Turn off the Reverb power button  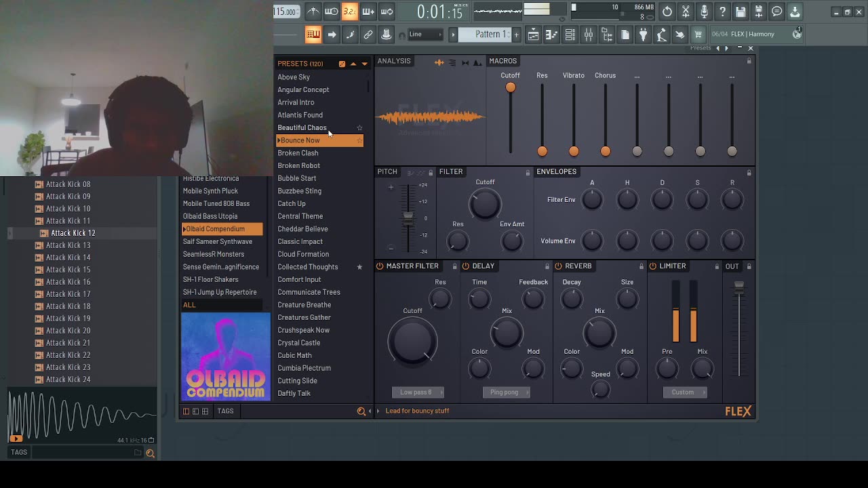pyautogui.click(x=559, y=266)
